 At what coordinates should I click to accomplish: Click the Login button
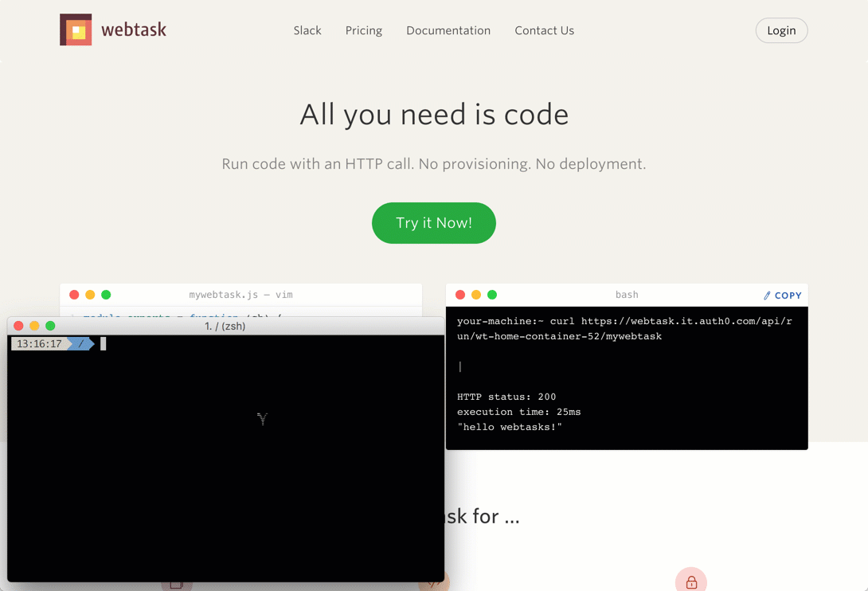[781, 30]
